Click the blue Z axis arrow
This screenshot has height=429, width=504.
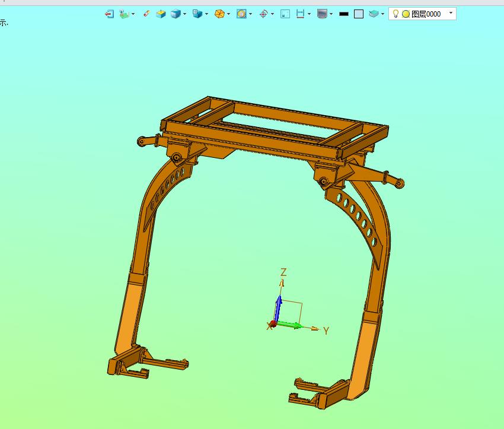click(x=278, y=309)
